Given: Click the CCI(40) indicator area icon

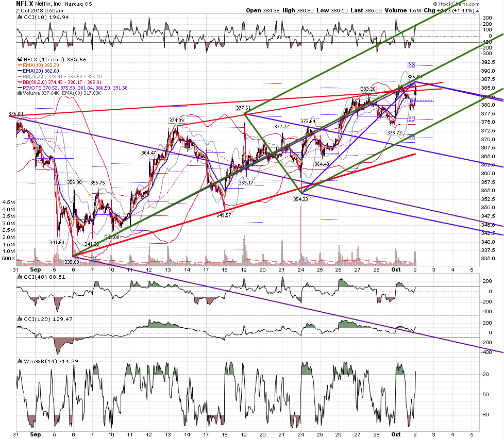Looking at the screenshot, I should pos(20,277).
